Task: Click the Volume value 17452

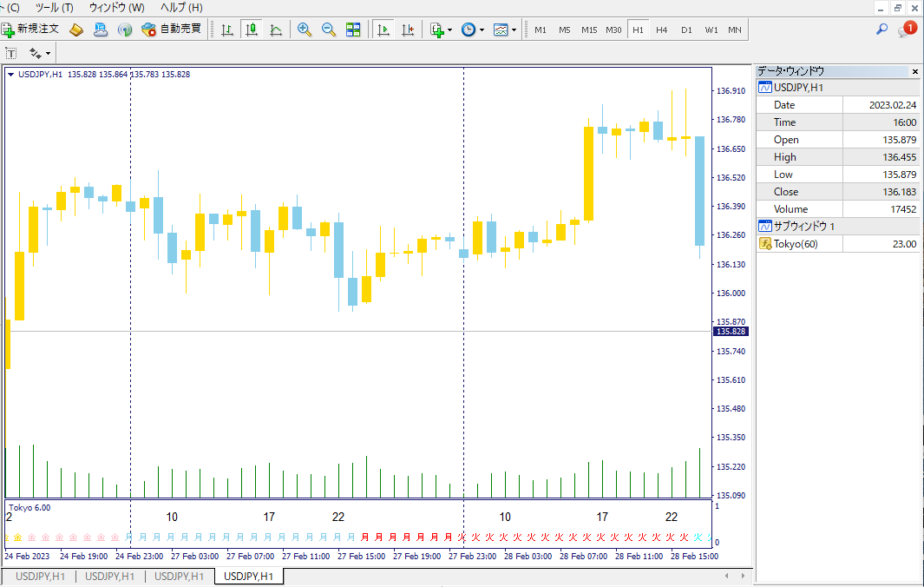Action: [903, 209]
